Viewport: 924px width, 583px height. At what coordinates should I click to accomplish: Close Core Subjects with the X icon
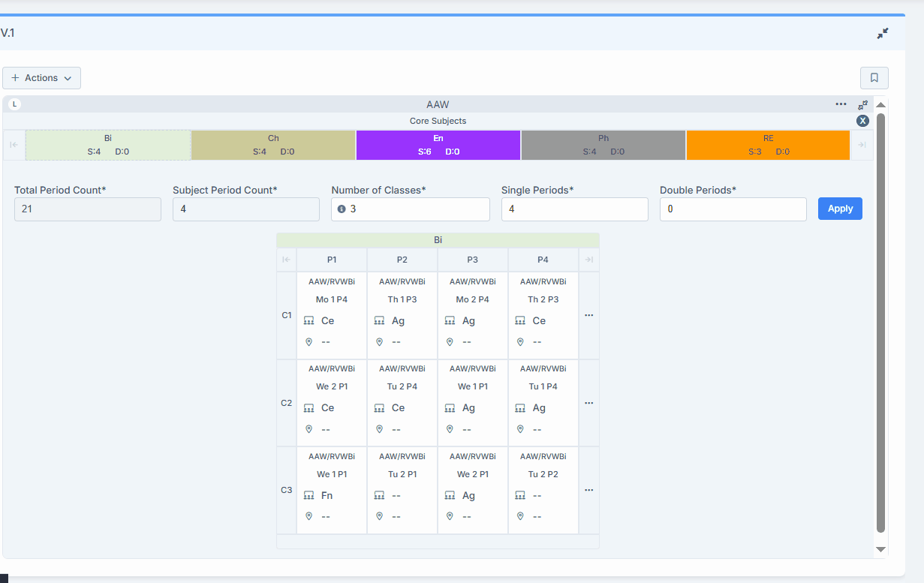tap(862, 121)
